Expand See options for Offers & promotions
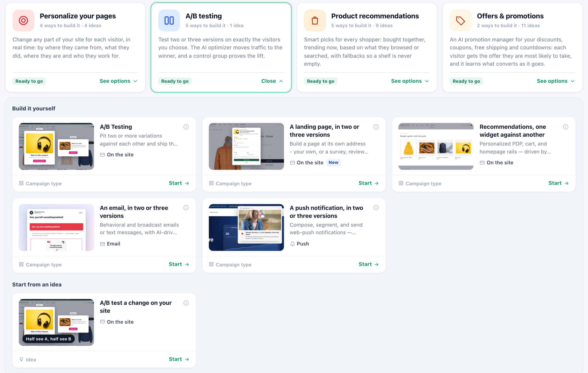The height and width of the screenshot is (373, 588). point(556,81)
